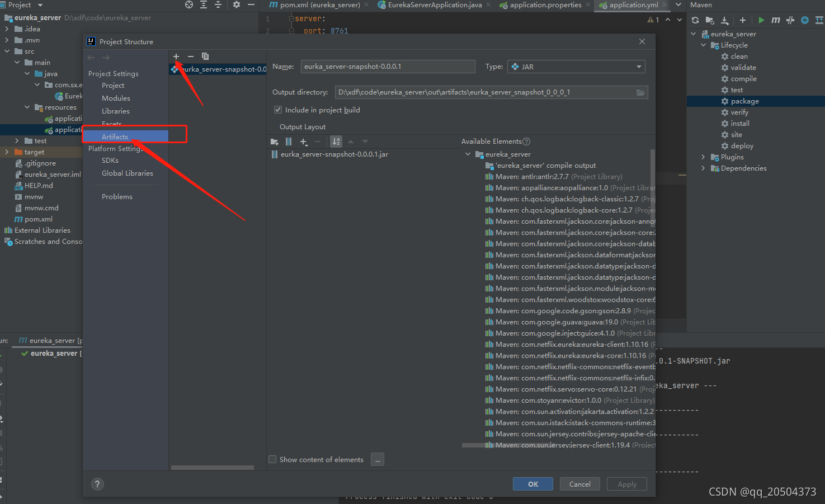Image resolution: width=825 pixels, height=504 pixels.
Task: Expand the .idea folder
Action: point(7,29)
